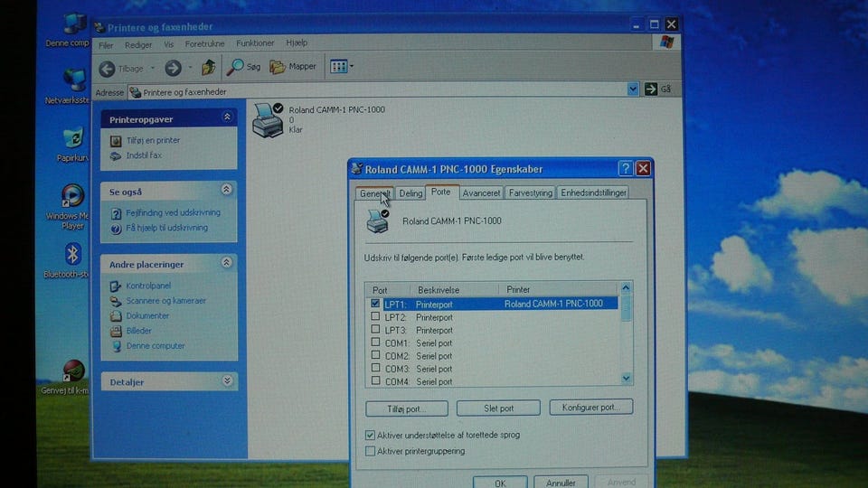Click the Beskrivelse column header
This screenshot has height=488, width=868.
coord(454,289)
